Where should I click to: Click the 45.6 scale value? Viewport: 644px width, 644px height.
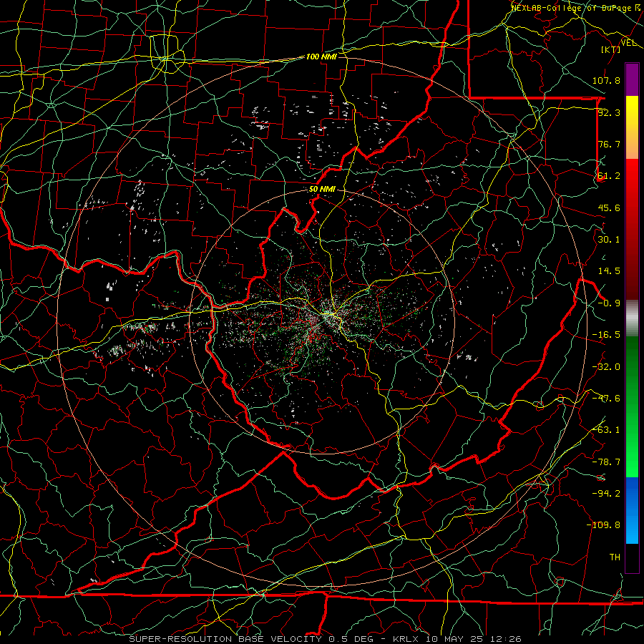tap(609, 208)
